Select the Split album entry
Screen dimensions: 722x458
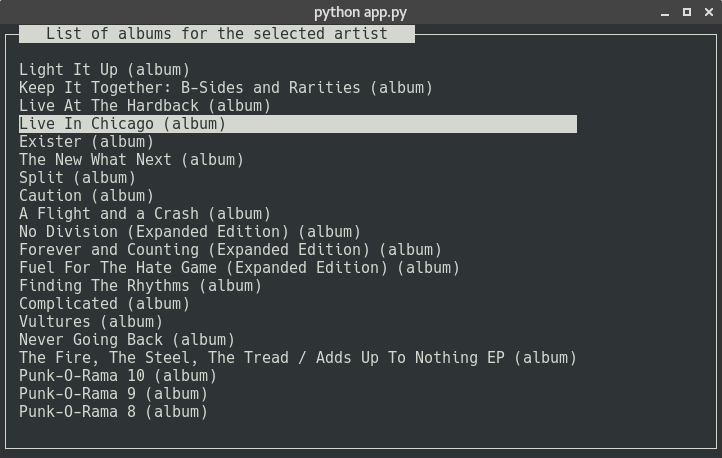pyautogui.click(x=77, y=178)
